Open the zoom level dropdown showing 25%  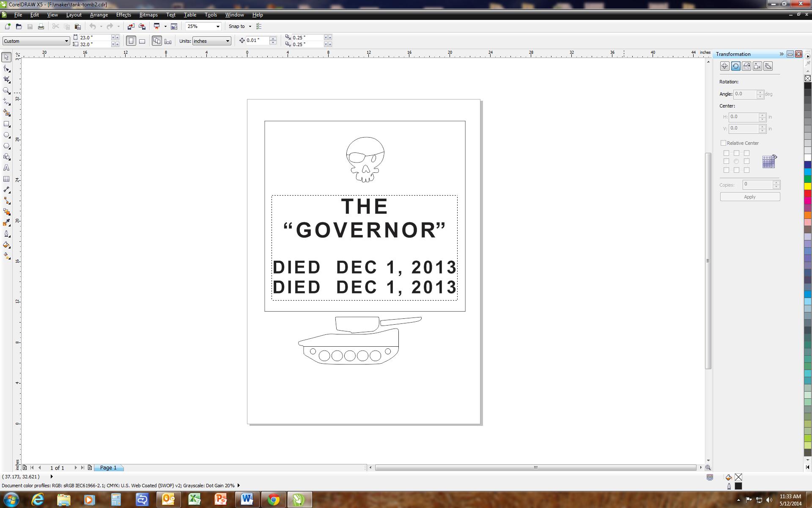[x=218, y=26]
